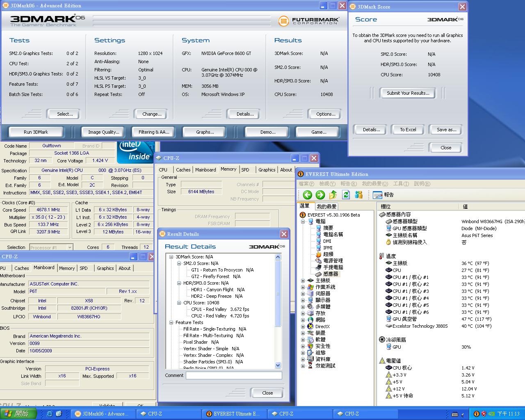Click the 裝置 devices icon in tree
This screenshot has height=420, width=525.
tap(310, 333)
